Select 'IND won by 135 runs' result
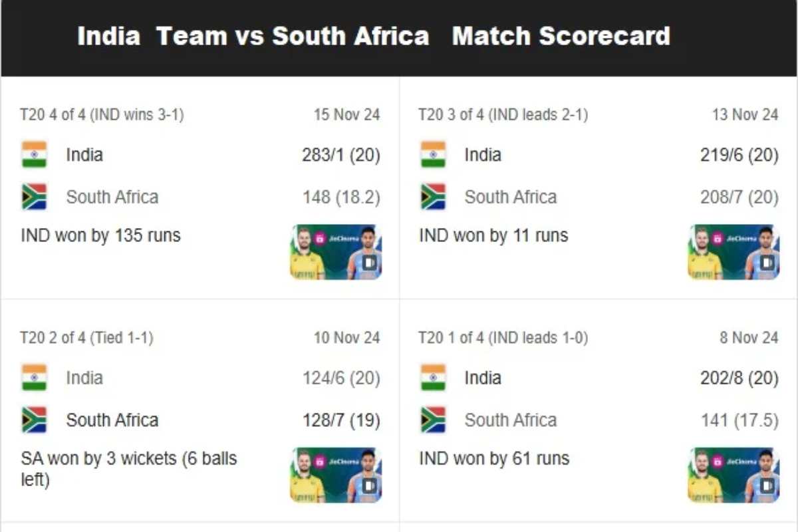Screen dimensions: 798x532 (x=100, y=235)
